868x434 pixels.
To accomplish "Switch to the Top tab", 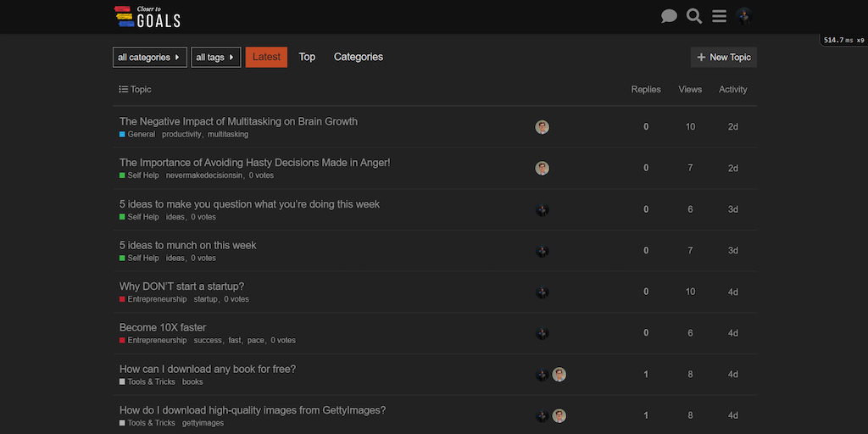I will (x=307, y=57).
